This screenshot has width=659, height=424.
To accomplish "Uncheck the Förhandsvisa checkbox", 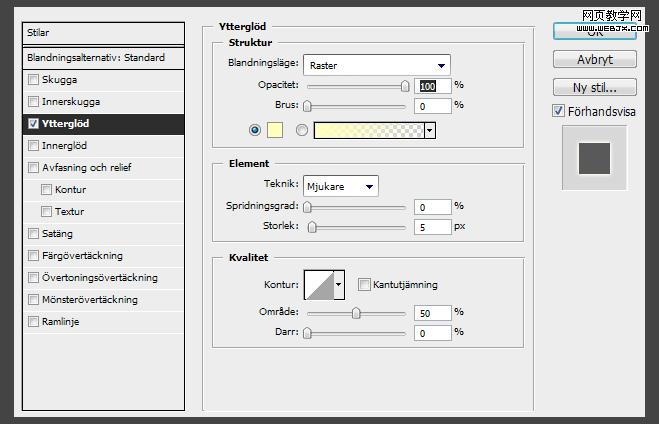I will click(x=559, y=111).
